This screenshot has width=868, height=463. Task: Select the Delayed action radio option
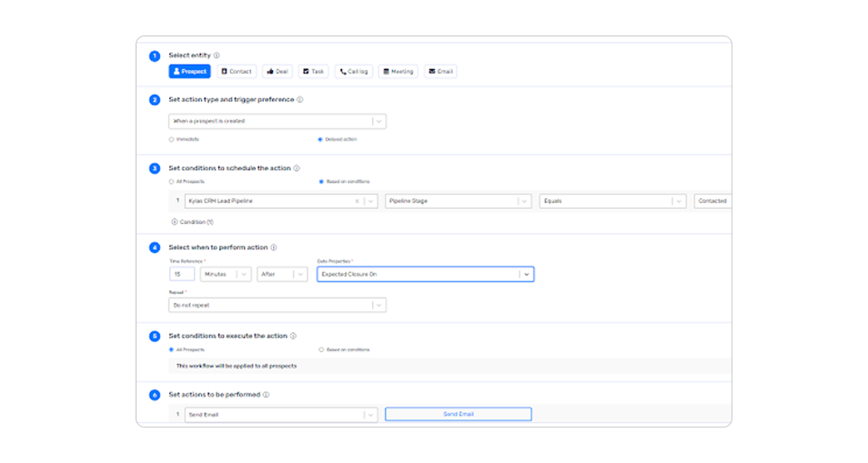click(x=320, y=139)
